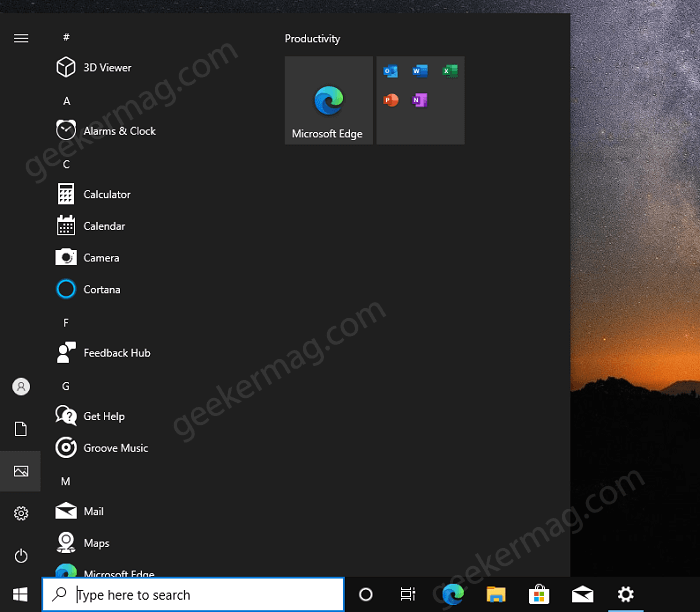This screenshot has width=700, height=612.
Task: Open Excel from the Office tile folder
Action: tap(450, 71)
